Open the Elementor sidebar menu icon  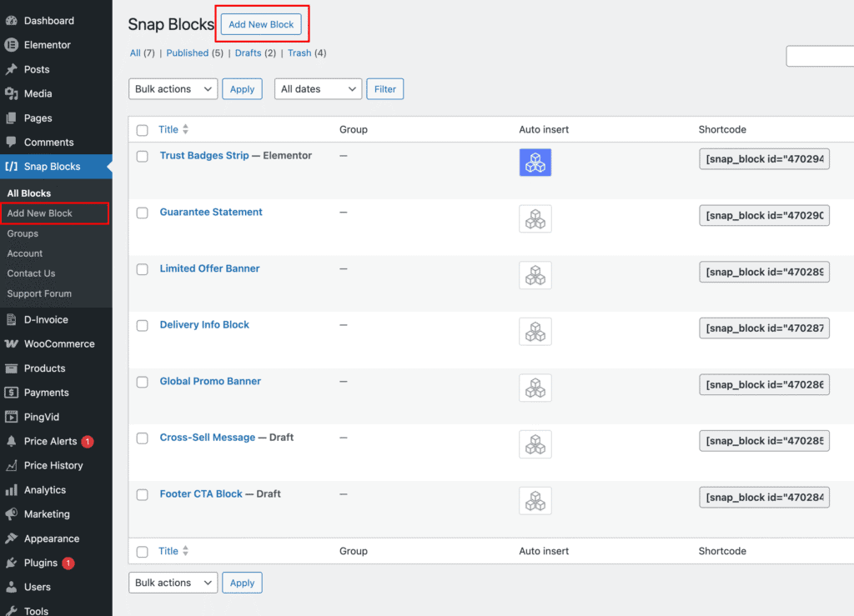(x=12, y=45)
